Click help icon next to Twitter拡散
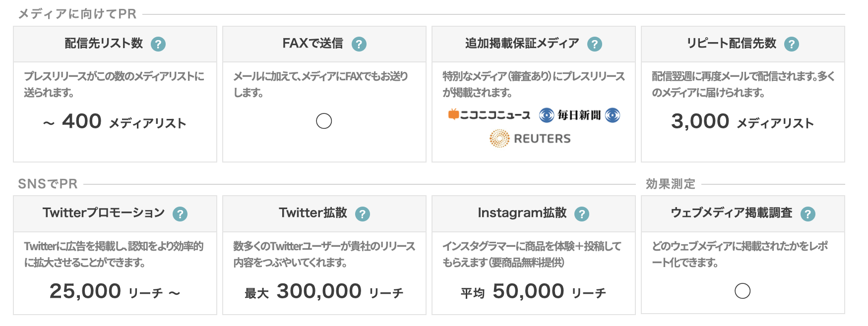 (363, 214)
